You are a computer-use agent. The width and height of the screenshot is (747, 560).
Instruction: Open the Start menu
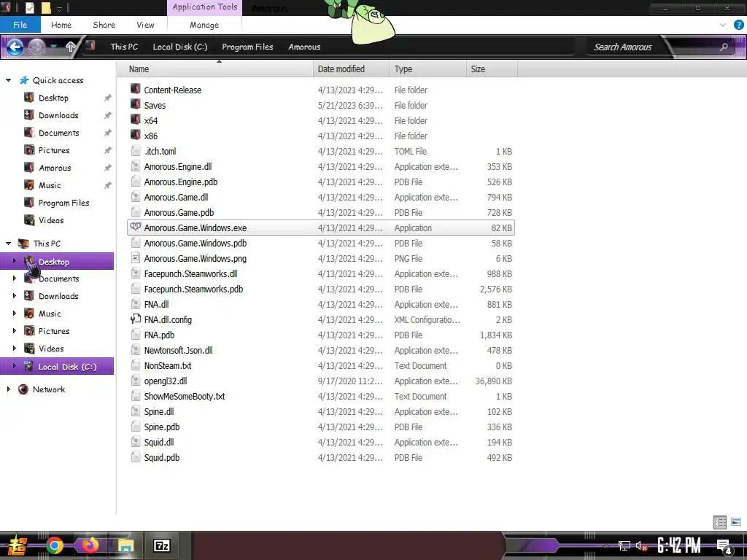coord(18,545)
